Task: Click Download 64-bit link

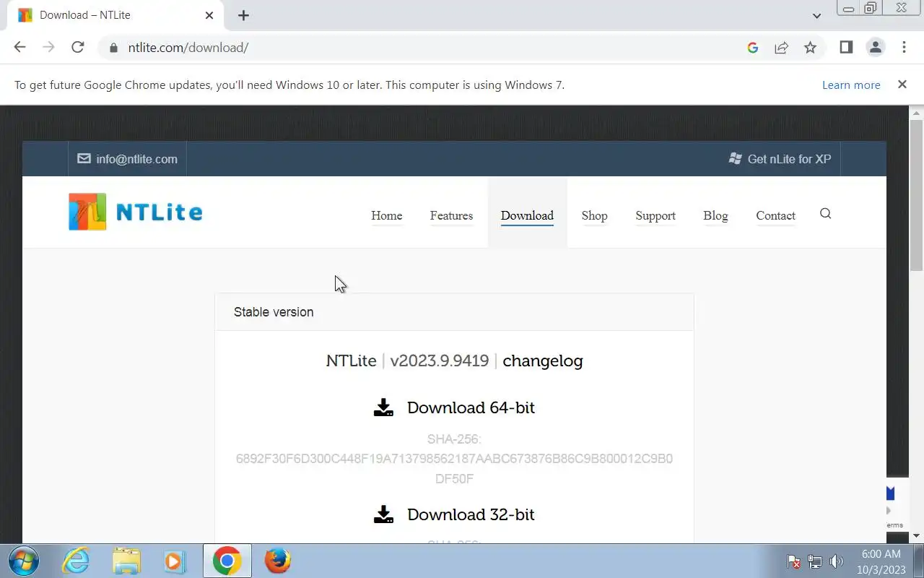Action: click(471, 407)
